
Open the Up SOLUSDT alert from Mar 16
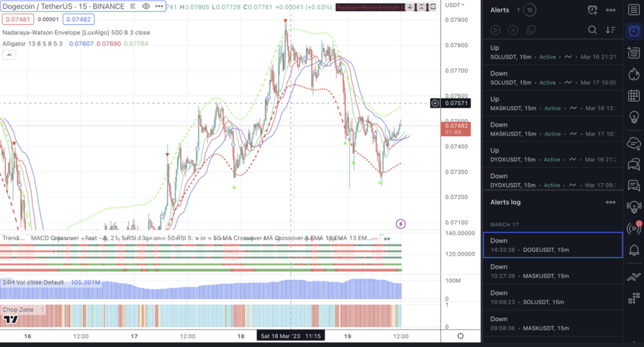(553, 52)
